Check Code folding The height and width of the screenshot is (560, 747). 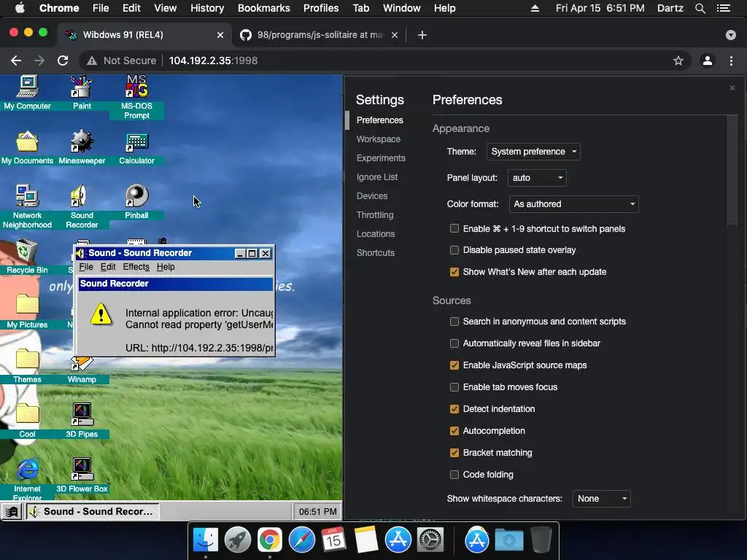(x=454, y=475)
